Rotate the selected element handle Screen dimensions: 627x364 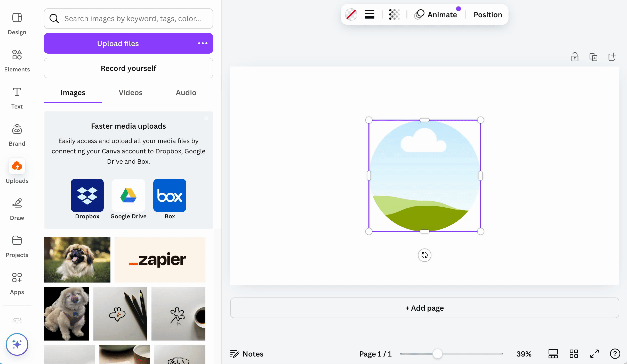pyautogui.click(x=424, y=255)
